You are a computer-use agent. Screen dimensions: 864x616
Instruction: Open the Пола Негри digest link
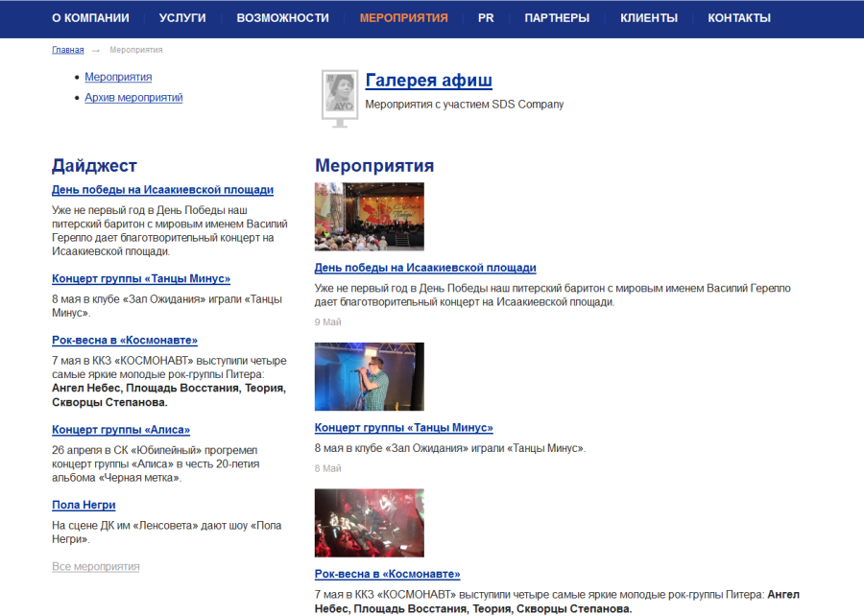[84, 505]
